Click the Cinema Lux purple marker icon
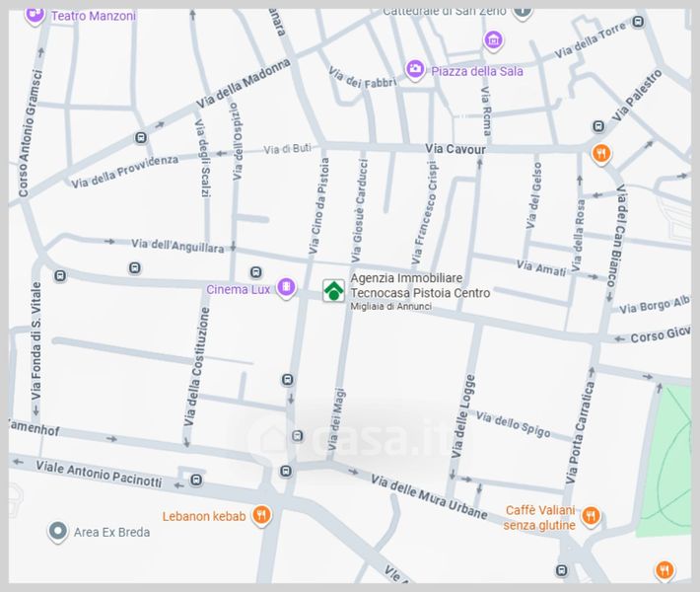 click(286, 288)
